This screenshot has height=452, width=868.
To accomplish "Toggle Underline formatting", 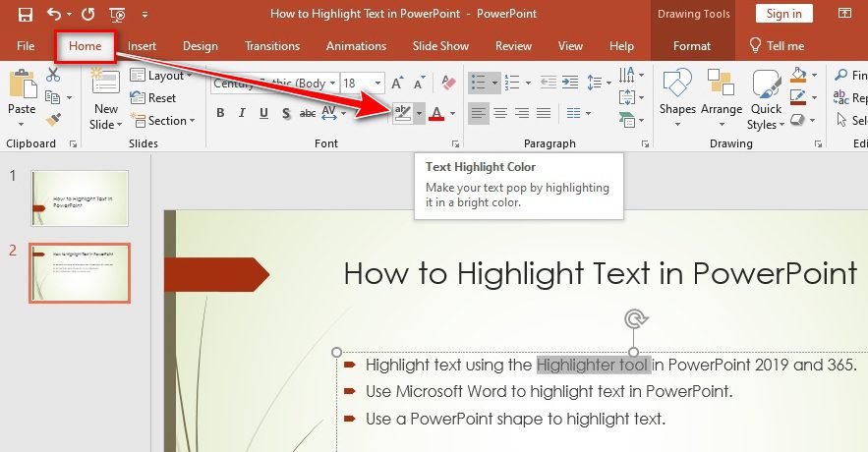I will 264,113.
